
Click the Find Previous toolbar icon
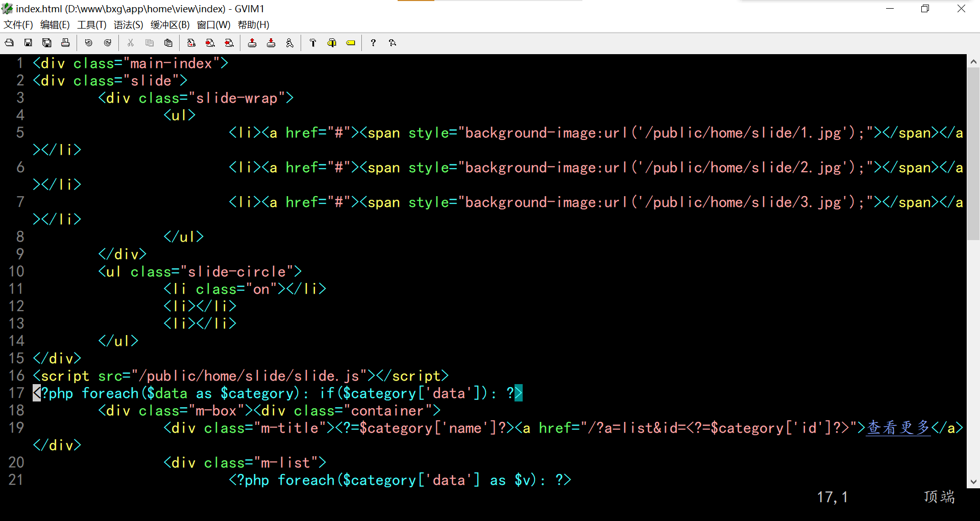229,43
